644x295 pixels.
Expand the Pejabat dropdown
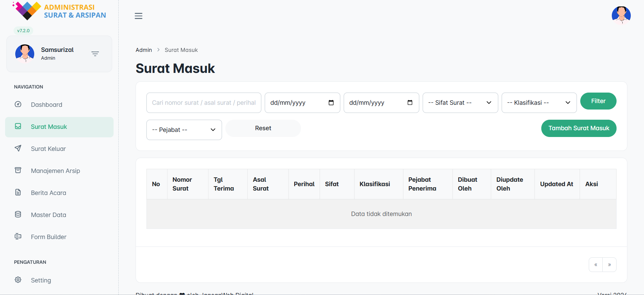(x=184, y=130)
